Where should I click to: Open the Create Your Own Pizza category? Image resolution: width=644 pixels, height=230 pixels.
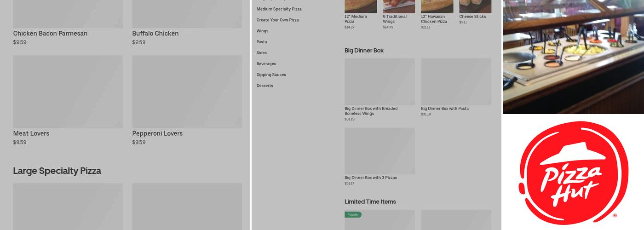[277, 20]
